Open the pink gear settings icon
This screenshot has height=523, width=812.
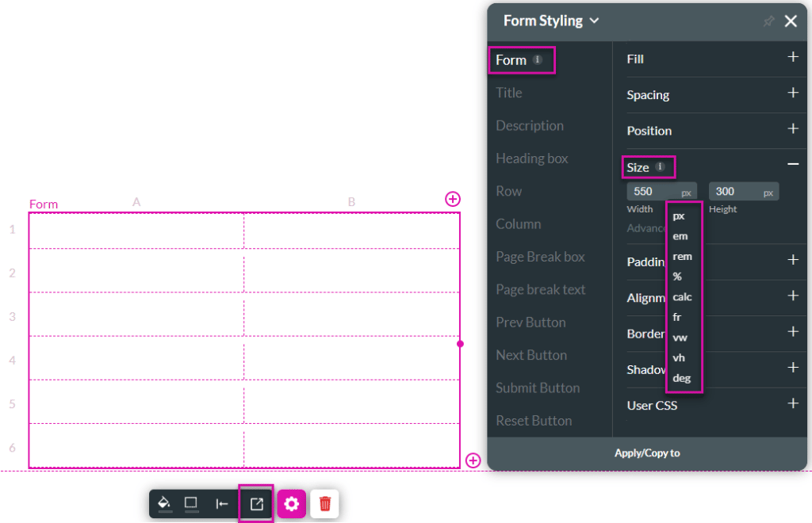[x=291, y=504]
